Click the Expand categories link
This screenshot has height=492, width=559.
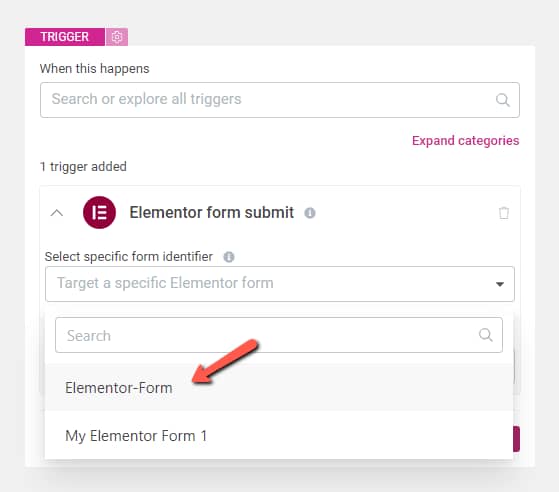point(465,140)
